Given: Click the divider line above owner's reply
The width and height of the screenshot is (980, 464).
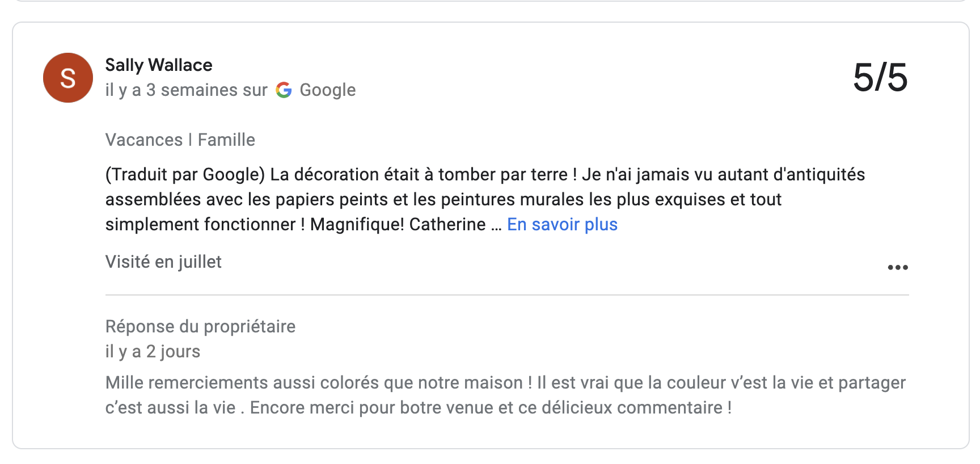Looking at the screenshot, I should point(506,295).
